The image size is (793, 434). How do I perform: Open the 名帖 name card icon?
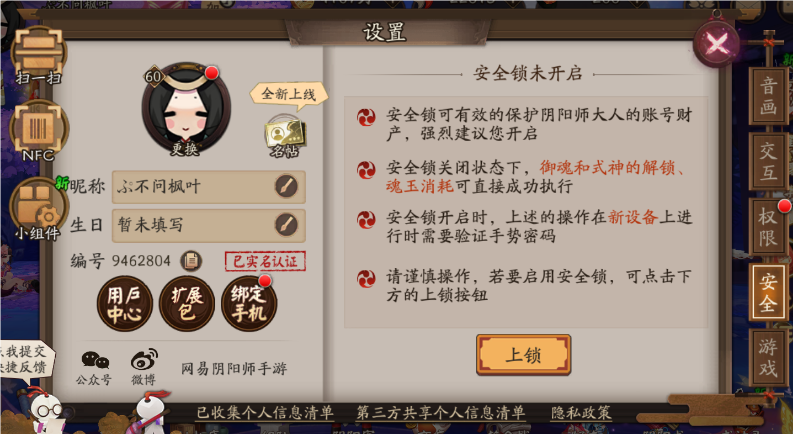tap(285, 136)
